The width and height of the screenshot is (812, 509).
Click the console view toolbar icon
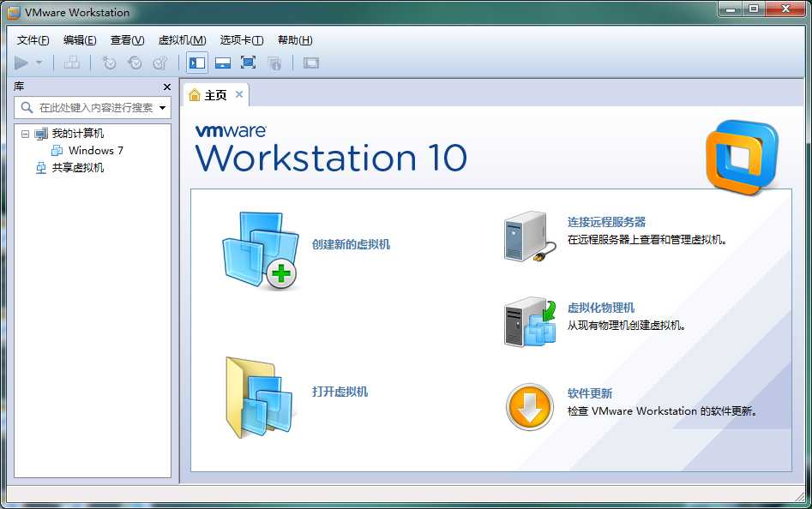310,63
